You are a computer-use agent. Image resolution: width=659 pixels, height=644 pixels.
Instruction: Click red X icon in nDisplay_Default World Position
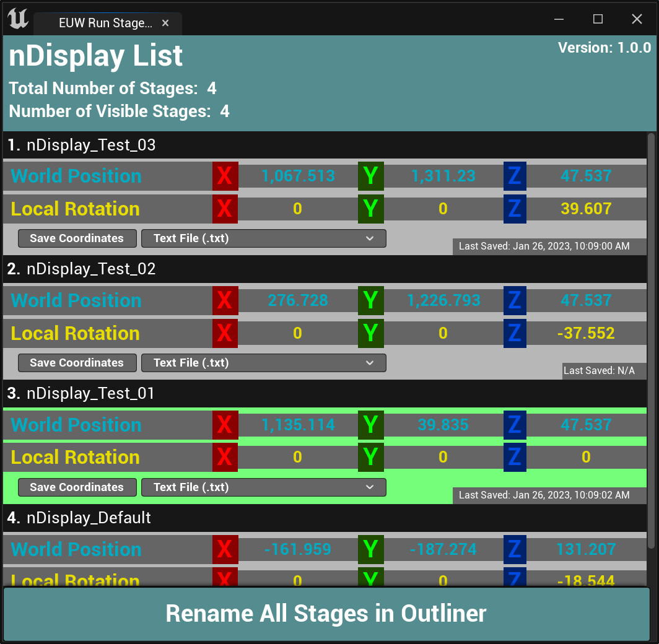(x=225, y=549)
